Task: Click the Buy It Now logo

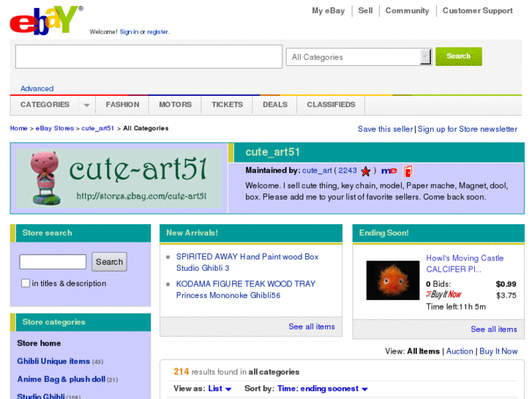Action: [x=443, y=294]
